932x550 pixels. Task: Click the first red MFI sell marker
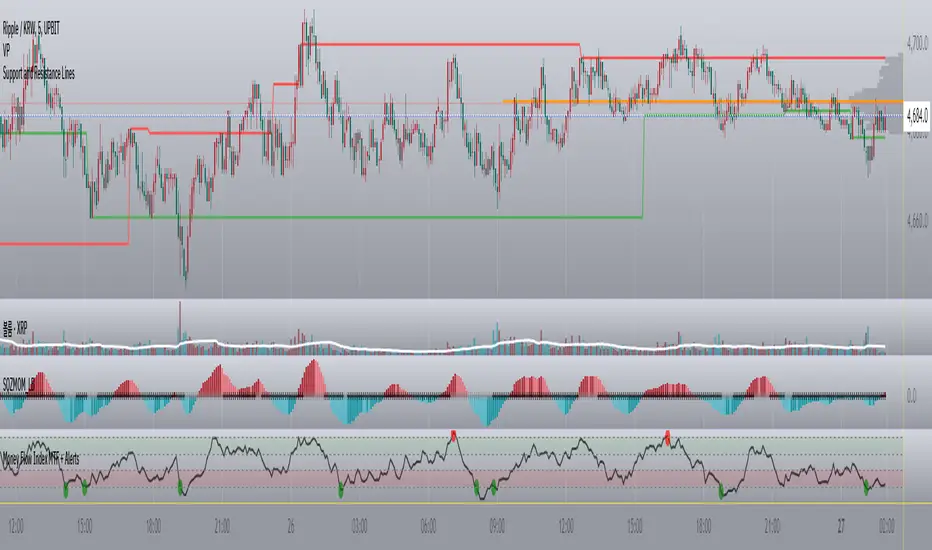click(454, 436)
